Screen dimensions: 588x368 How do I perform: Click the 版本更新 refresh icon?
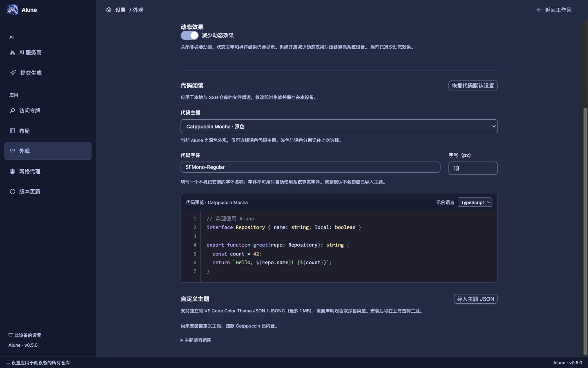pyautogui.click(x=12, y=192)
